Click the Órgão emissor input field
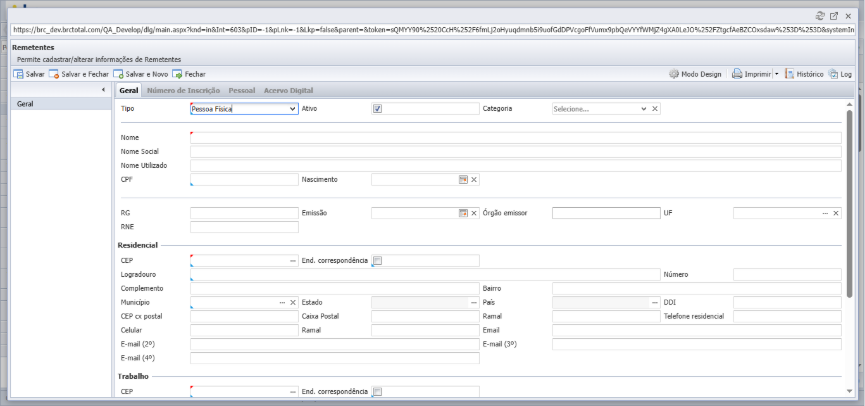Viewport: 865px width, 406px height. tap(606, 213)
